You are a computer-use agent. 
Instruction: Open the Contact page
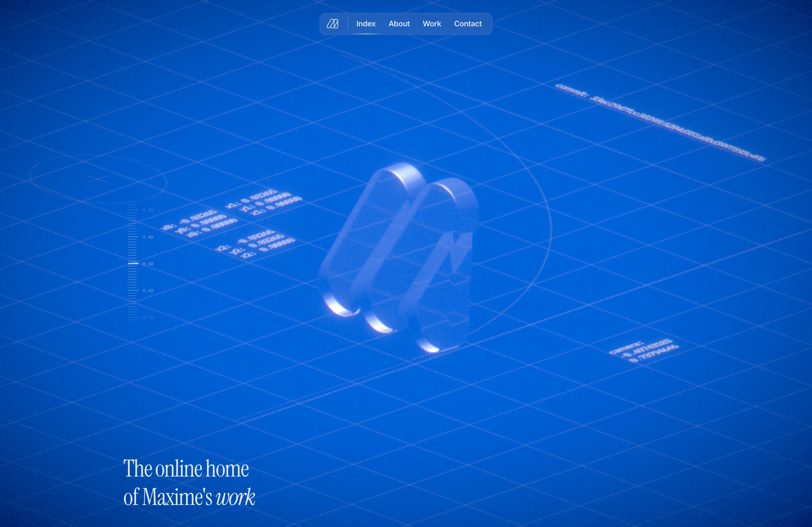pyautogui.click(x=468, y=24)
